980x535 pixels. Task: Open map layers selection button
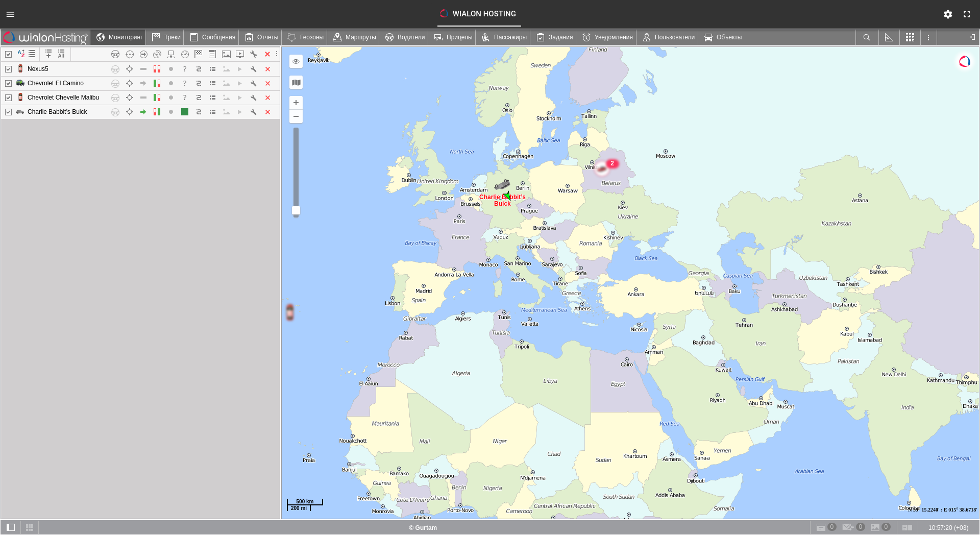pos(296,83)
